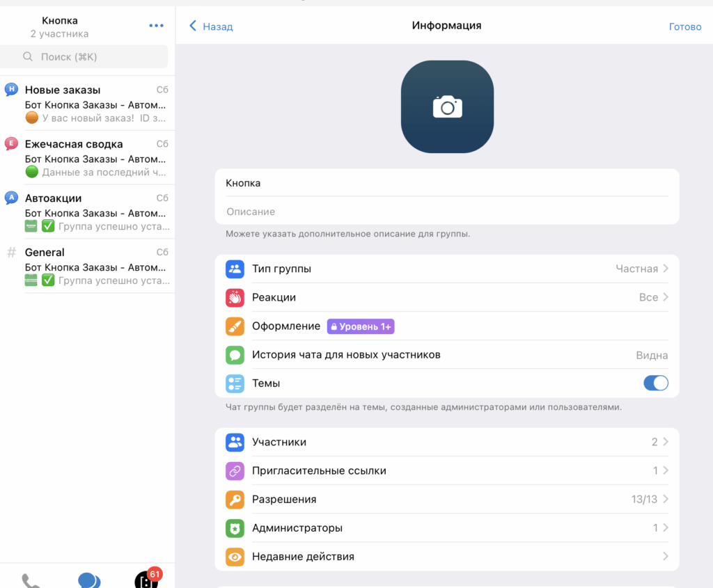This screenshot has height=588, width=713.
Task: Click the Разрешения key icon
Action: click(235, 499)
